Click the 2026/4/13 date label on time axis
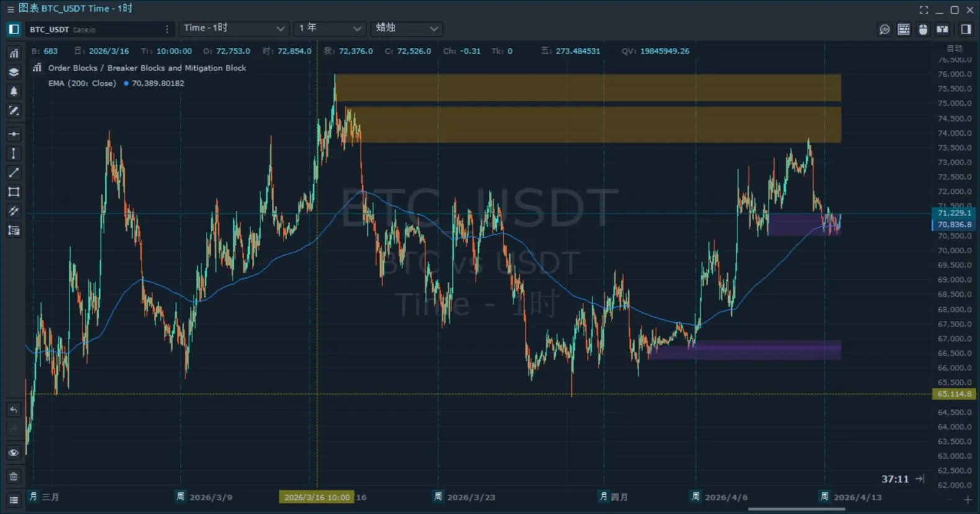The width and height of the screenshot is (980, 514). pyautogui.click(x=858, y=497)
